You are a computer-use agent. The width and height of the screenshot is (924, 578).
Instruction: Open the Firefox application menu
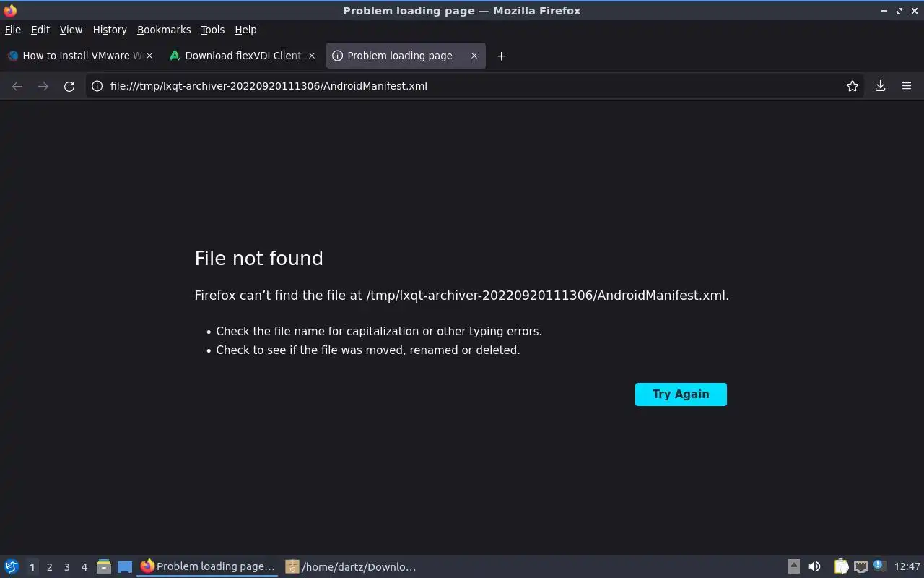pos(907,86)
